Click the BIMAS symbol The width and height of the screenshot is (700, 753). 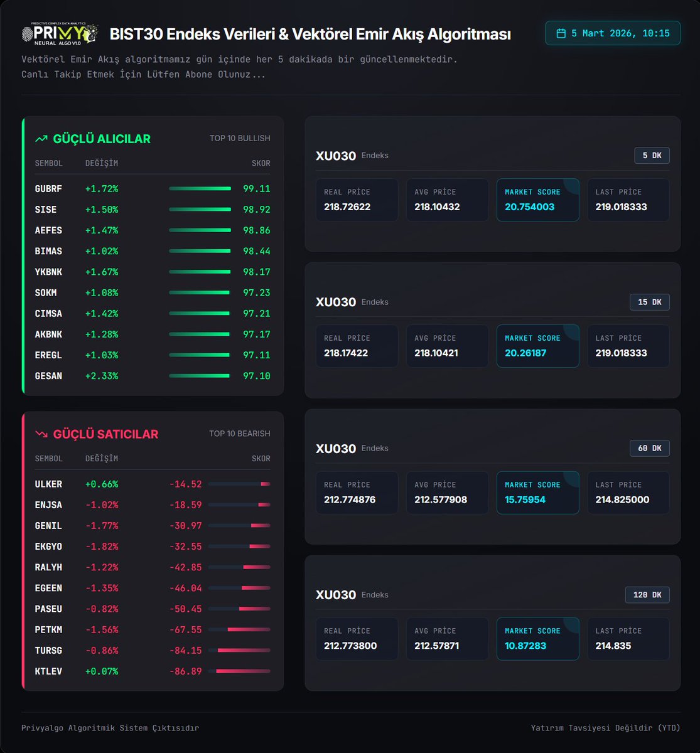pyautogui.click(x=48, y=251)
